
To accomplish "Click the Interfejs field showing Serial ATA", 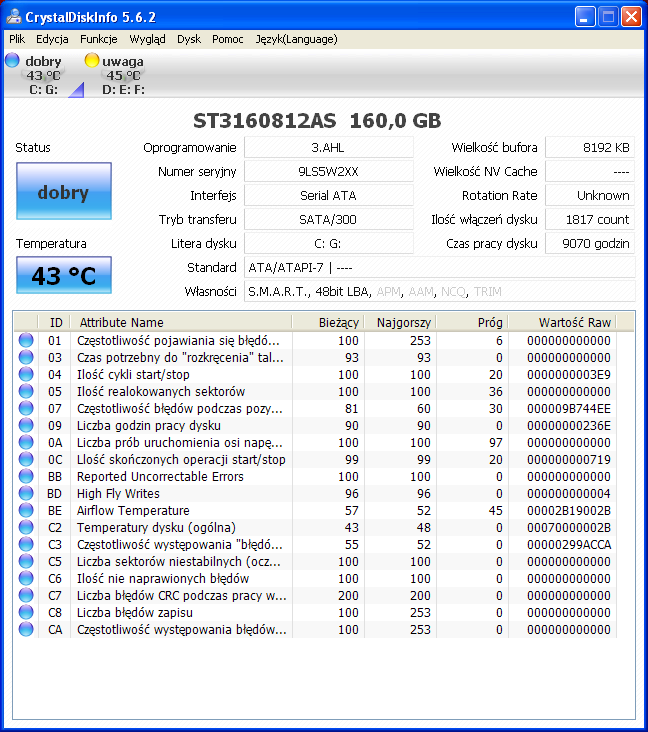I will (329, 196).
